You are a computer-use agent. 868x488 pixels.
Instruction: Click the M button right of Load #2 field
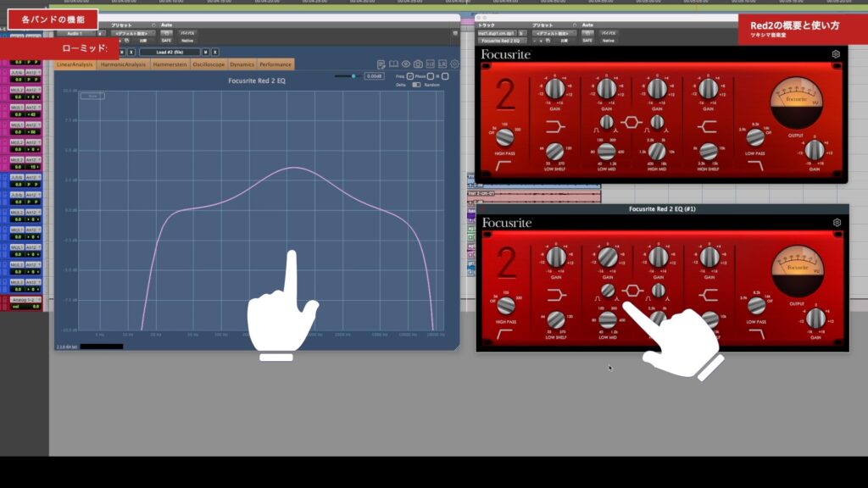click(x=205, y=52)
